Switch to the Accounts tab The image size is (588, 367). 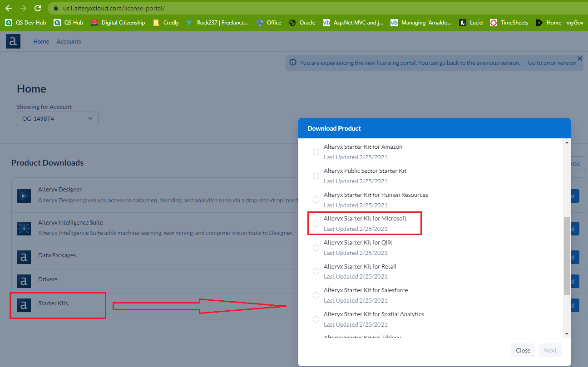[x=69, y=41]
